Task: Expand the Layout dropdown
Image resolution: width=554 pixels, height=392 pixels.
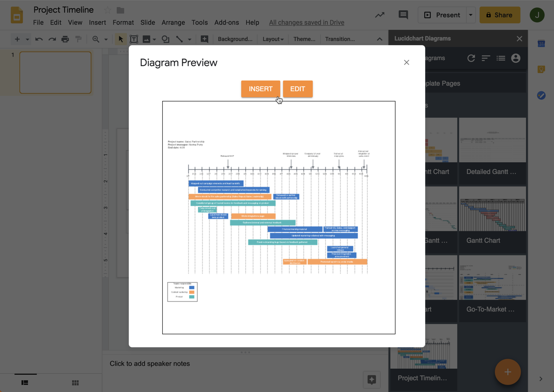Action: [x=273, y=39]
